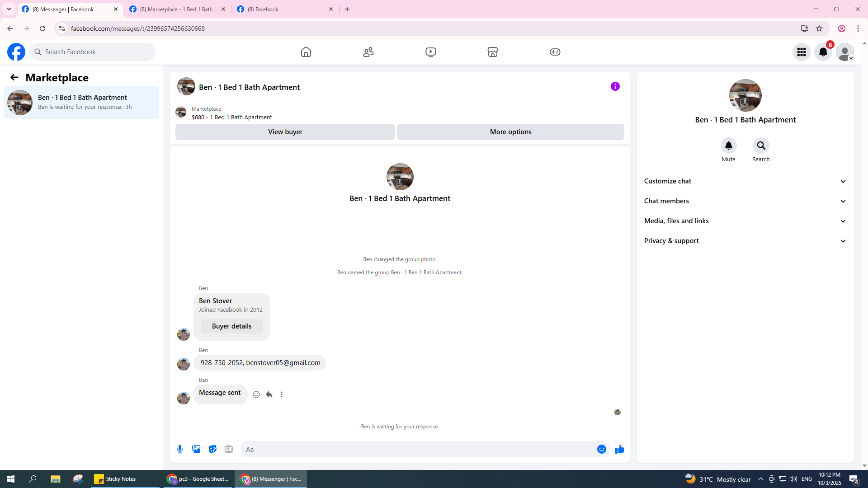Image resolution: width=868 pixels, height=488 pixels.
Task: Click the message with phone and email
Action: 260,363
